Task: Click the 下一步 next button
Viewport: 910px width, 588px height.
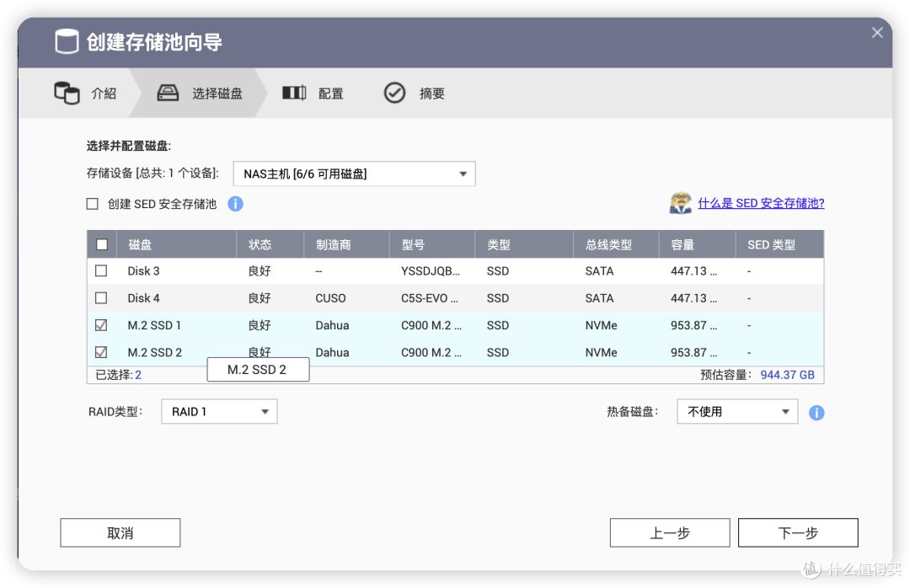Action: (x=798, y=533)
